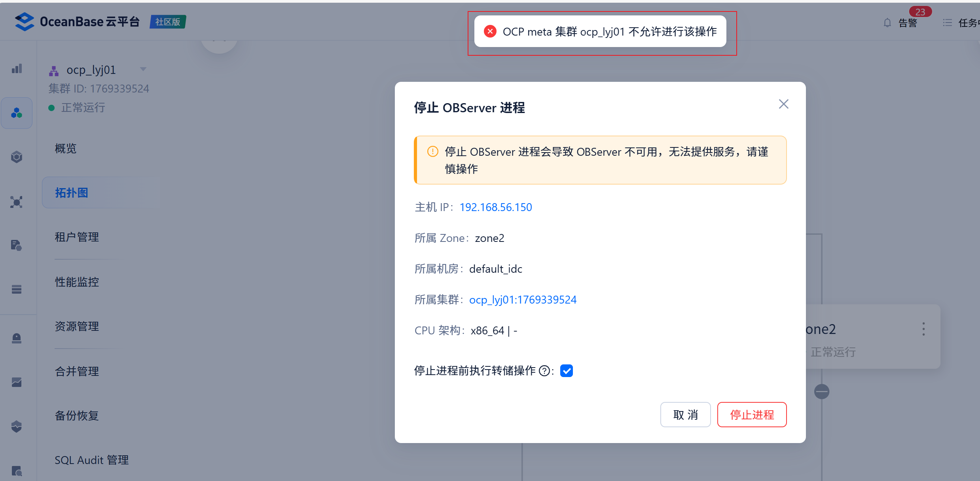Open zone2 three-dot options menu
Viewport: 980px width, 481px height.
pyautogui.click(x=923, y=329)
